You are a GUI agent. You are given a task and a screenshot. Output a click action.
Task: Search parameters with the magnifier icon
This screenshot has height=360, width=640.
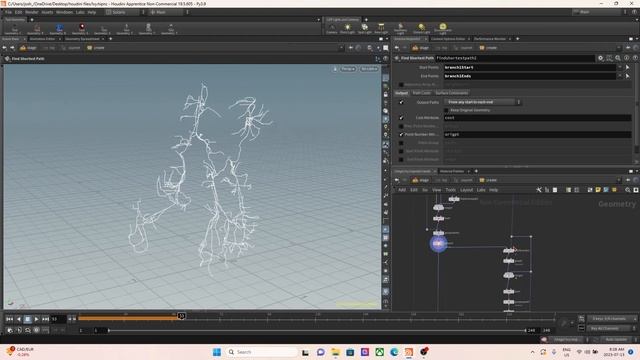618,58
